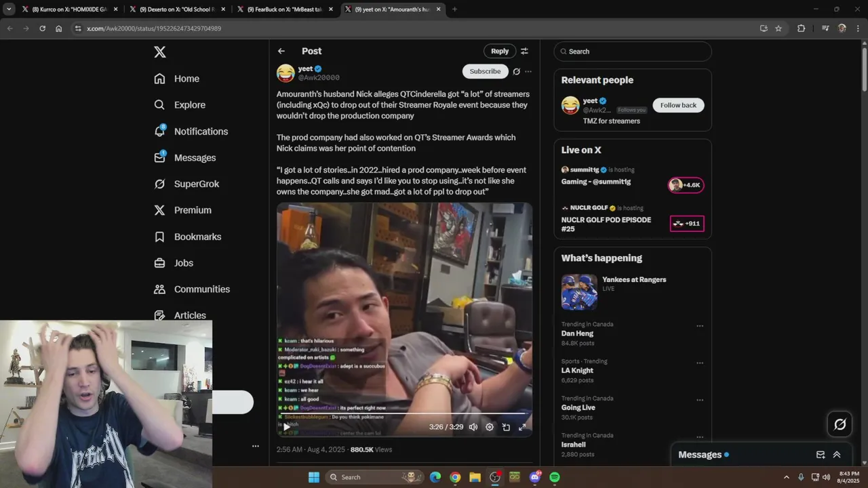868x488 pixels.
Task: Open options for LA Knight trend
Action: (x=700, y=363)
